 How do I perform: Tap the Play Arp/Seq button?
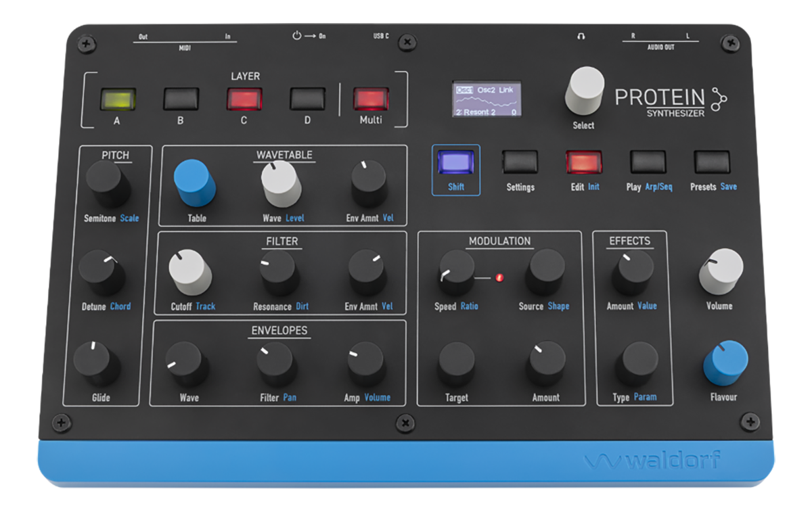click(x=648, y=162)
